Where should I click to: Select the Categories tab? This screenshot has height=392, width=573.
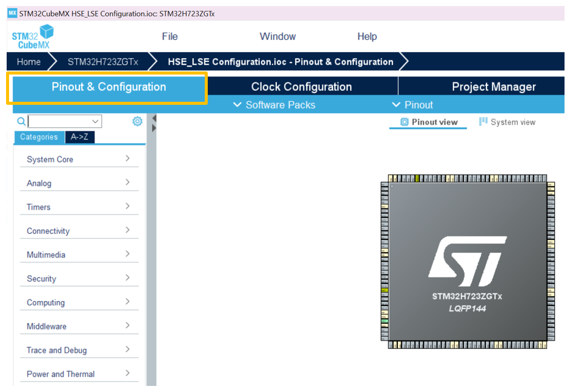(39, 137)
